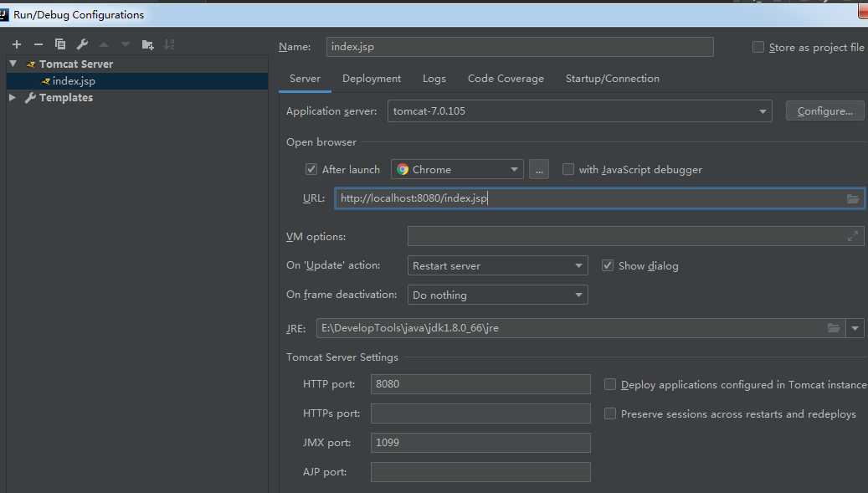Switch to the Server tab

tap(305, 79)
